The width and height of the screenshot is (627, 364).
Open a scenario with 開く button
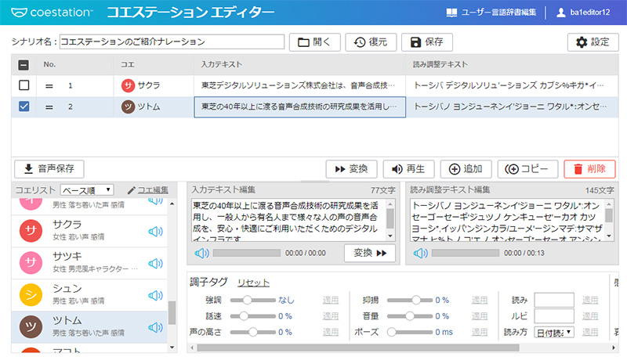(x=315, y=42)
